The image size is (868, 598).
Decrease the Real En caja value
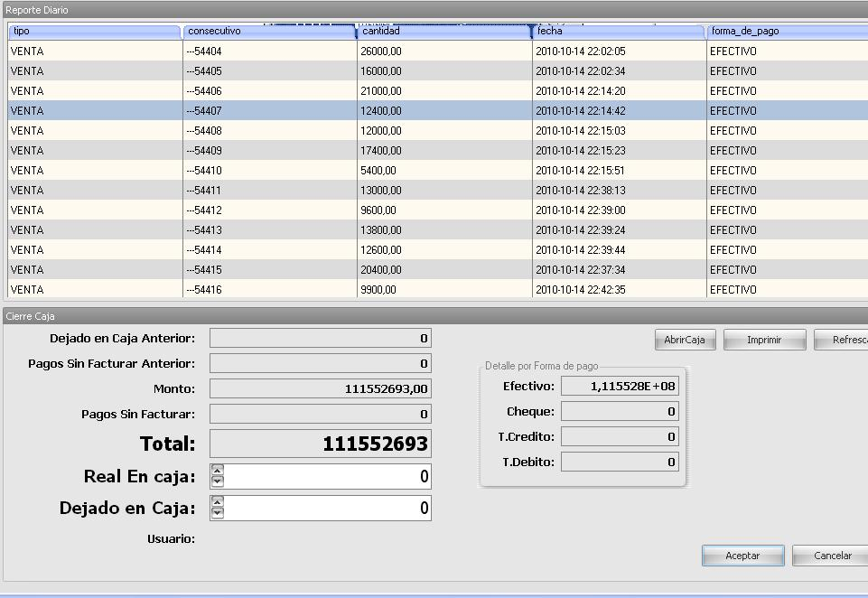tap(217, 481)
